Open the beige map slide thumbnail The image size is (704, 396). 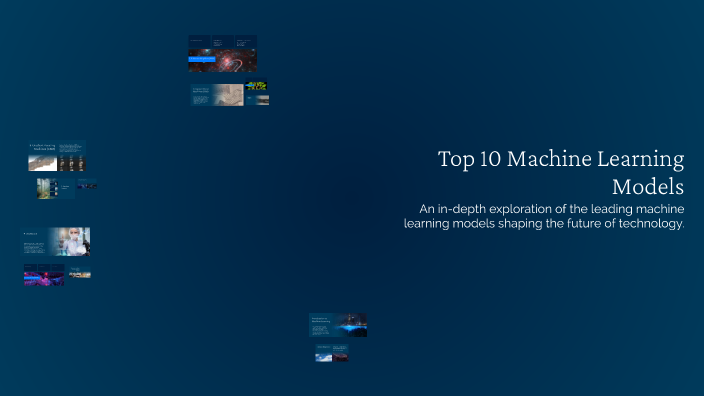(x=217, y=95)
